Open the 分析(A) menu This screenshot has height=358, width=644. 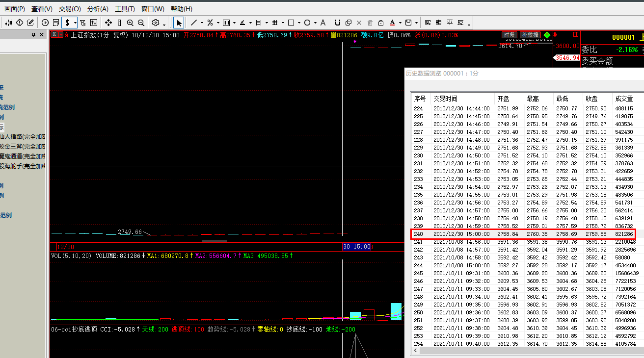click(98, 9)
